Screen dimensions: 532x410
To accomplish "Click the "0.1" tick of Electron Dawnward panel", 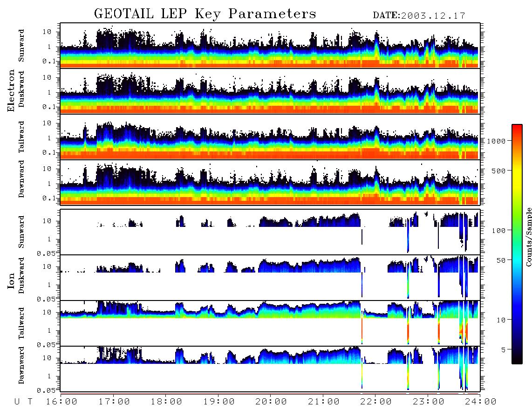I will click(x=49, y=198).
